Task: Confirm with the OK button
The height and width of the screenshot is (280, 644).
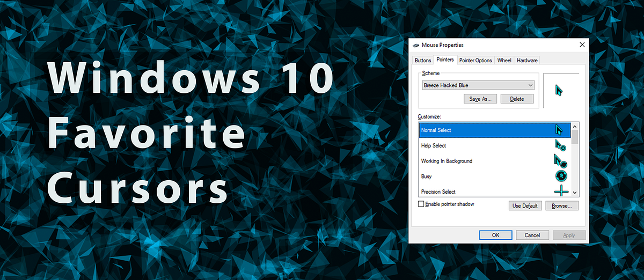Action: pyautogui.click(x=495, y=235)
